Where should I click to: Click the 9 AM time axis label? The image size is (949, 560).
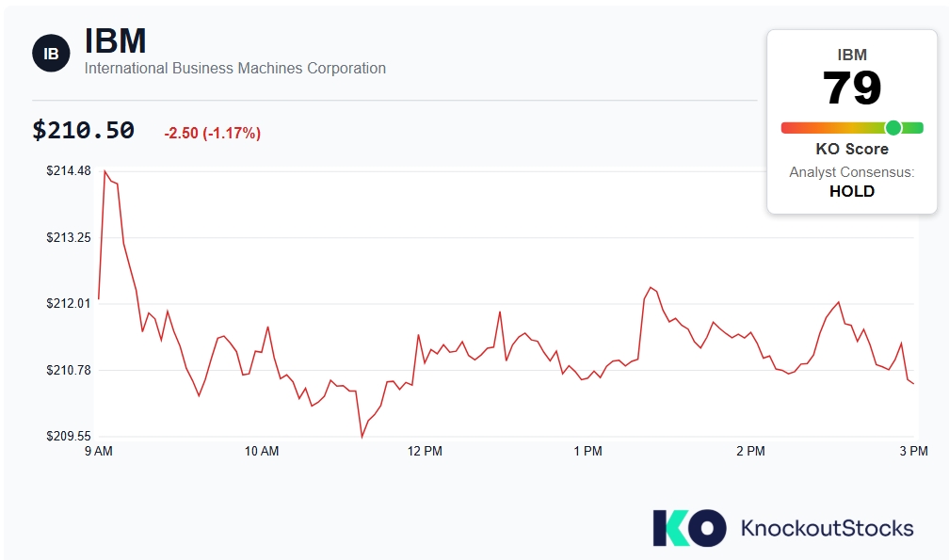point(99,451)
